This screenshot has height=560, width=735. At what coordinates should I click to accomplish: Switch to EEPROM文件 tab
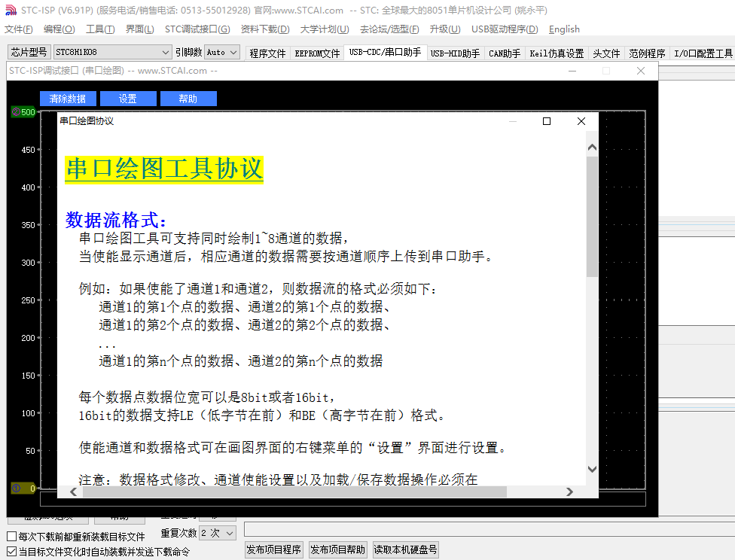click(317, 53)
